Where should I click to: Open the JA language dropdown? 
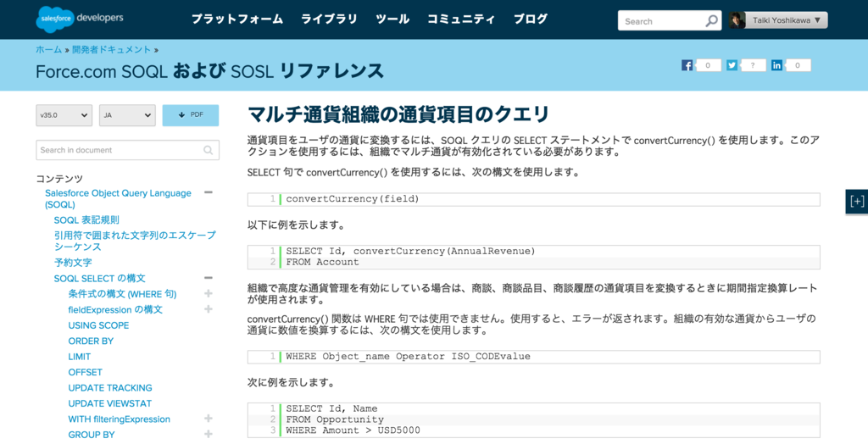[x=127, y=115]
